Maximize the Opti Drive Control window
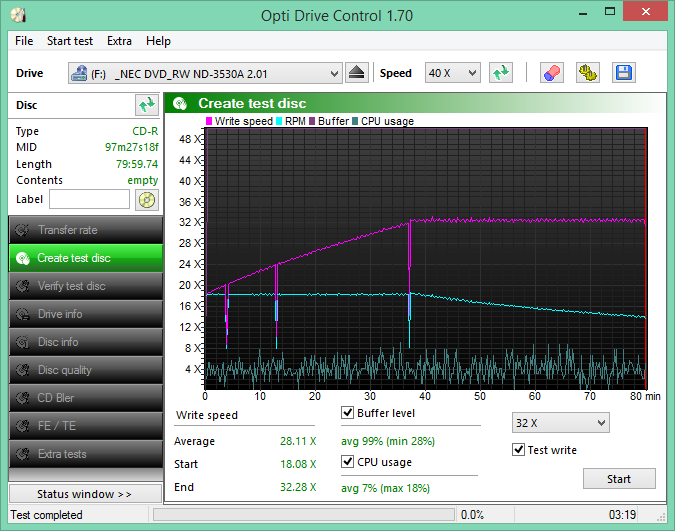 (x=610, y=12)
